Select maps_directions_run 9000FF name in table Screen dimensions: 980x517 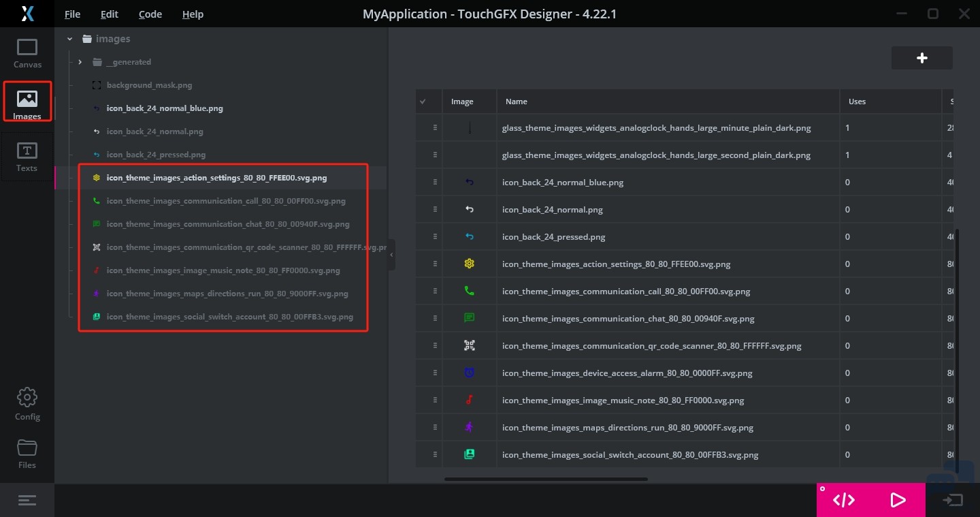(627, 427)
